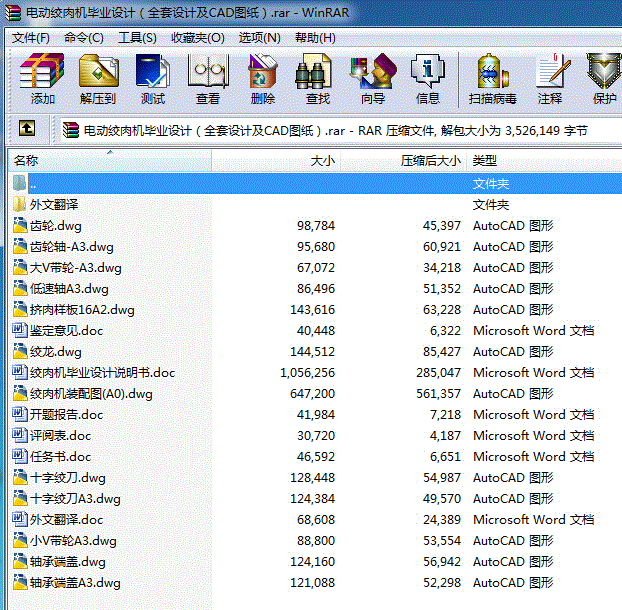Image resolution: width=622 pixels, height=610 pixels.
Task: Run the Test (测试) archive tool
Action: (153, 71)
